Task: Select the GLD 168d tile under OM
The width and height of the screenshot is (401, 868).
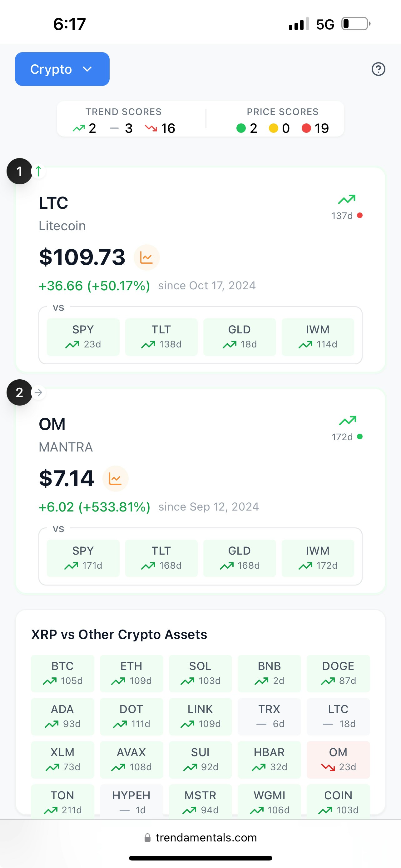Action: pos(240,558)
